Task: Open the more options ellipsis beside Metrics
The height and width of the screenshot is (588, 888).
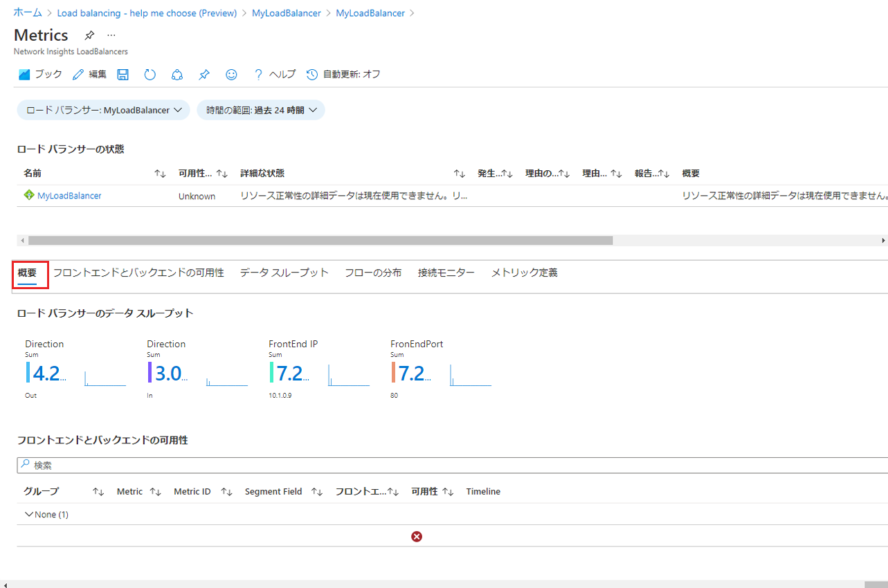Action: [111, 35]
